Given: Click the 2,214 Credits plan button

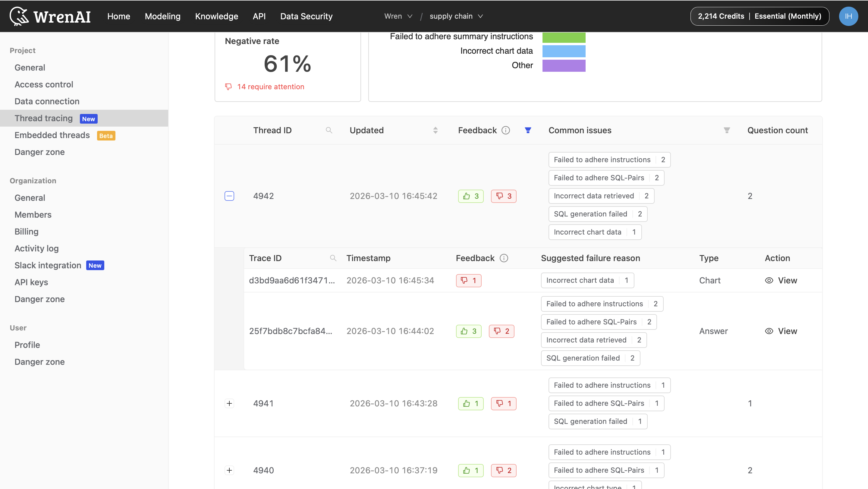Looking at the screenshot, I should pos(759,16).
